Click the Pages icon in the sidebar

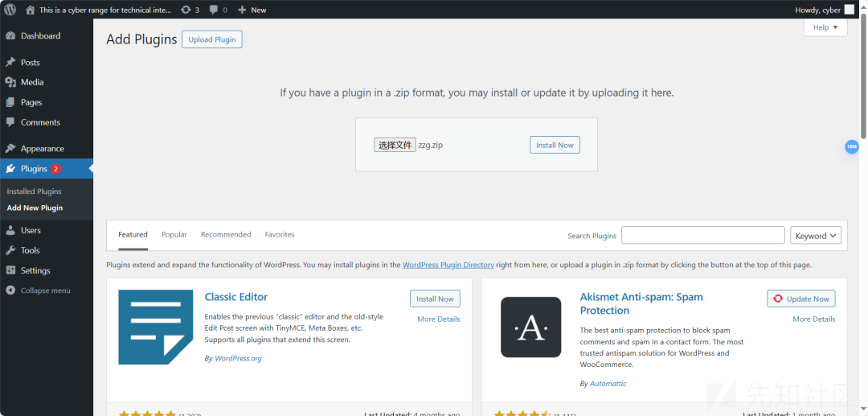point(10,102)
